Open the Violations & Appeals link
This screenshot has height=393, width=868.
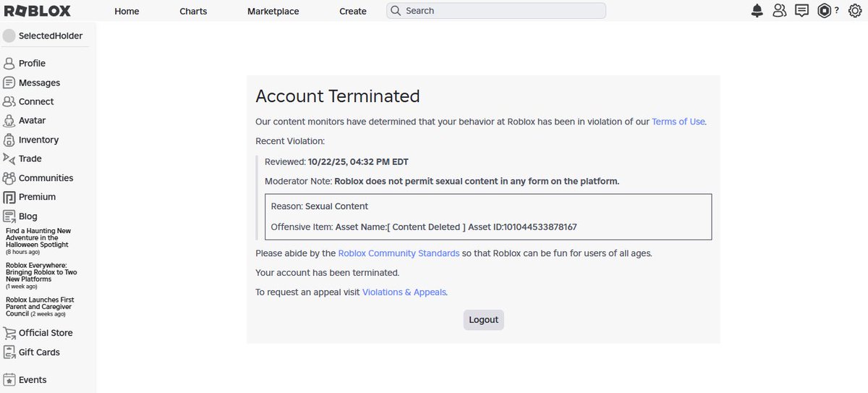coord(404,292)
